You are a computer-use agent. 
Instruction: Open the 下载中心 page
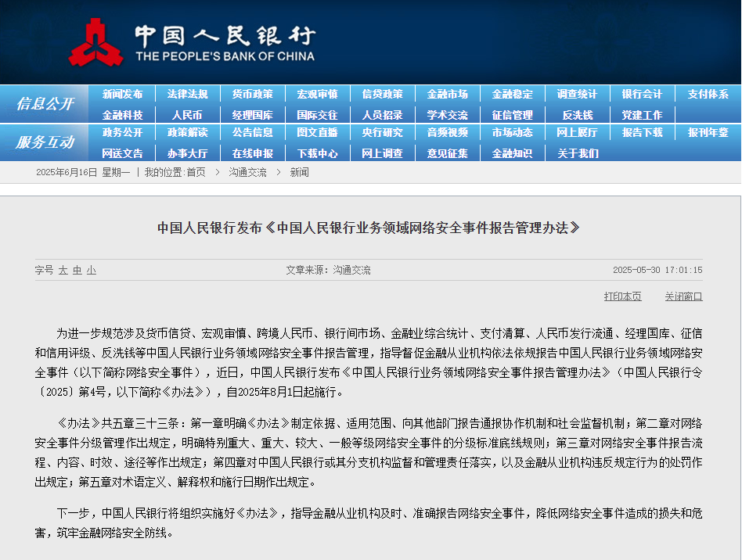point(317,154)
